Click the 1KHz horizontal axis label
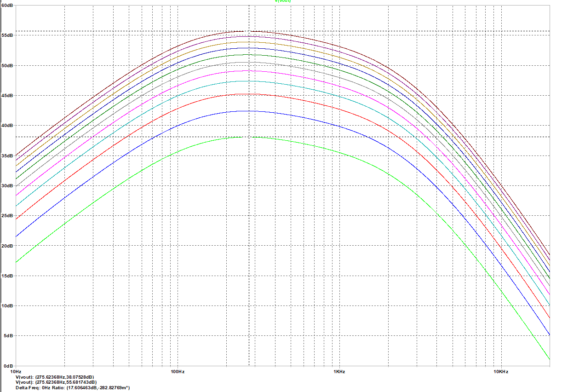This screenshot has height=392, width=562. point(339,371)
